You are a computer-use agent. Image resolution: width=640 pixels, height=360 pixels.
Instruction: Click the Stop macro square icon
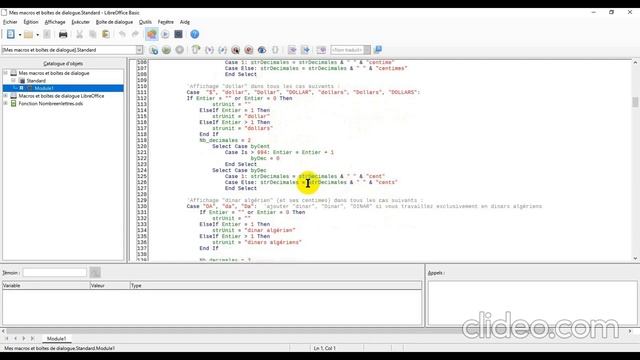(x=178, y=34)
